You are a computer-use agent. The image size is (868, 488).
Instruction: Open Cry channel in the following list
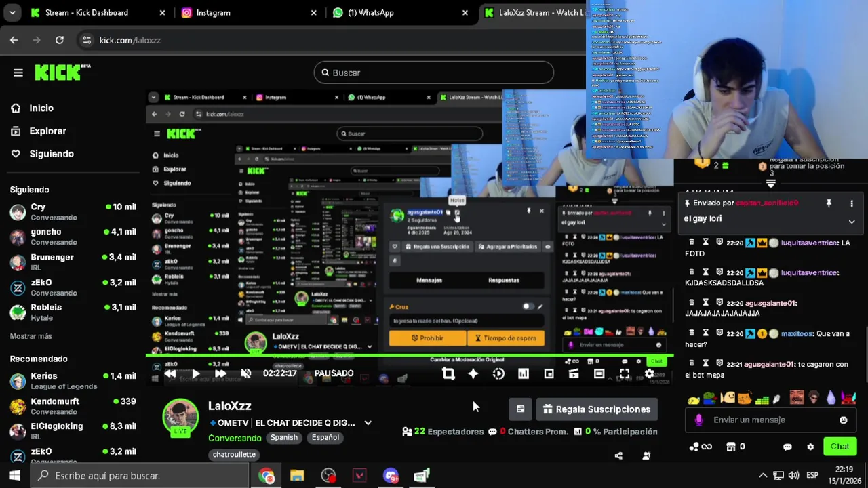(73, 211)
